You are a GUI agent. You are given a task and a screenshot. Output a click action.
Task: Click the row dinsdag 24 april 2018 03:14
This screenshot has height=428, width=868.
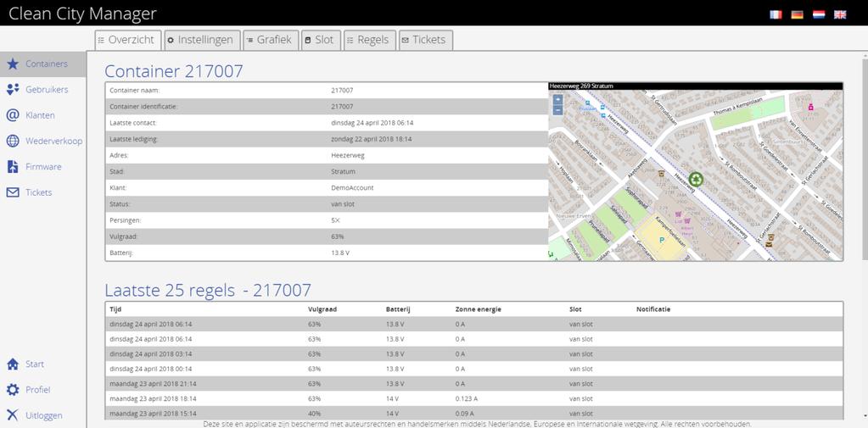(x=473, y=354)
